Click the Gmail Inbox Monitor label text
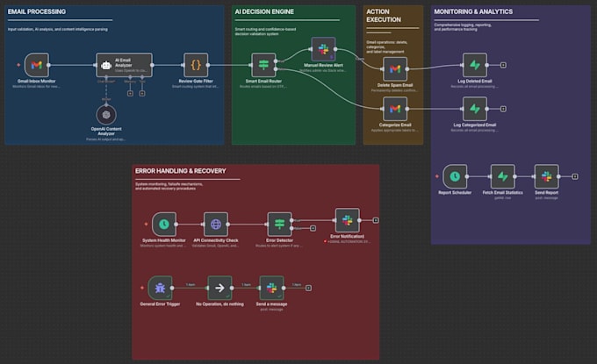 (37, 81)
